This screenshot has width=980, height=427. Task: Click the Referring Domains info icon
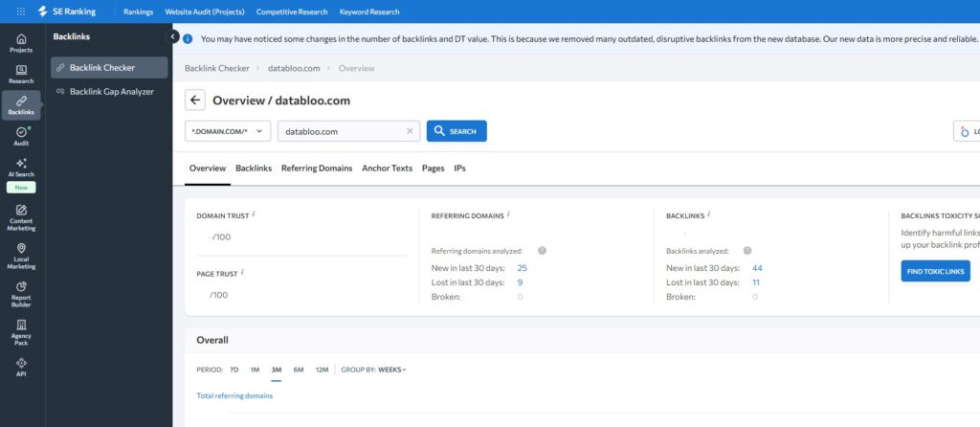tap(509, 213)
